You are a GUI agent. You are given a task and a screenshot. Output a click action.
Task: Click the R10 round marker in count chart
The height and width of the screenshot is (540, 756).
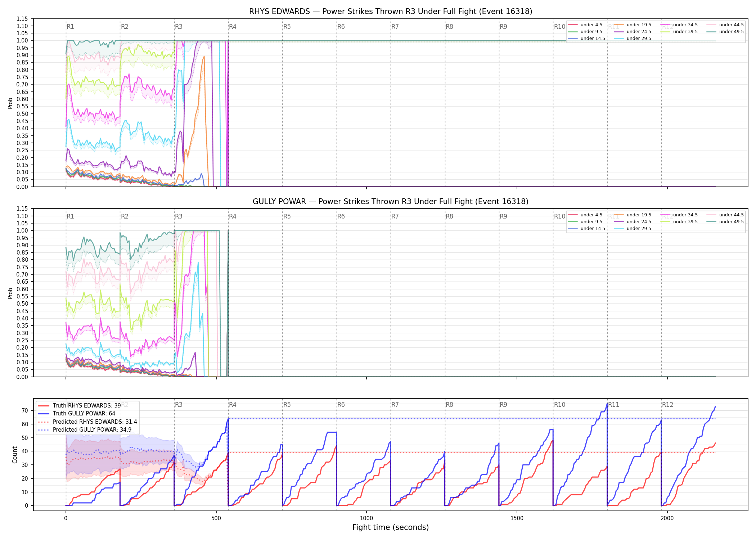pyautogui.click(x=559, y=405)
